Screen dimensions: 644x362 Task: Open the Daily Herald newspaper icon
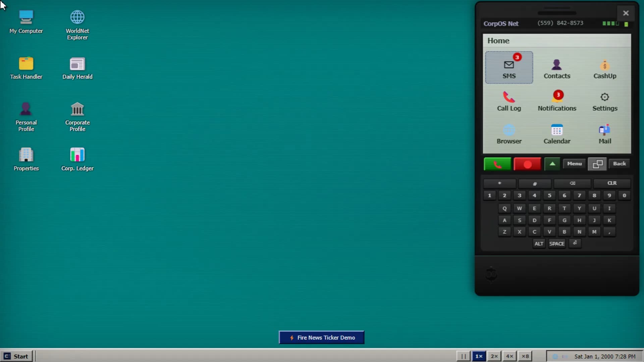point(77,68)
